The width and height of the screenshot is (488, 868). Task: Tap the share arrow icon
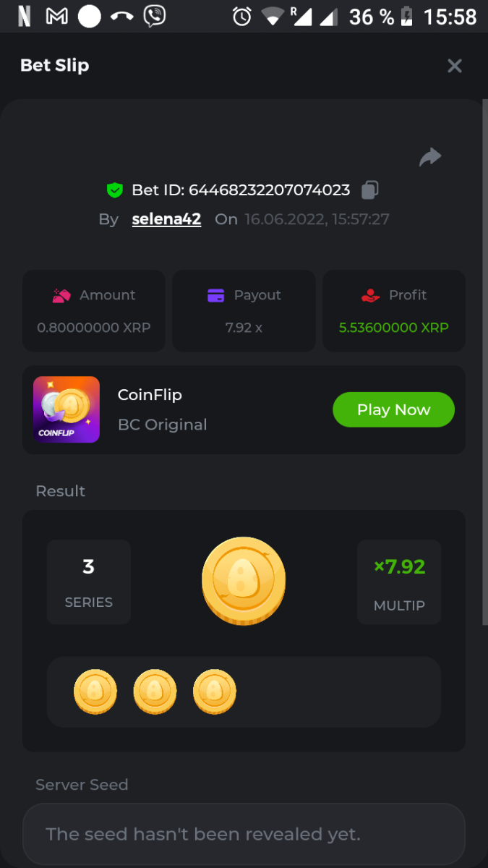430,157
